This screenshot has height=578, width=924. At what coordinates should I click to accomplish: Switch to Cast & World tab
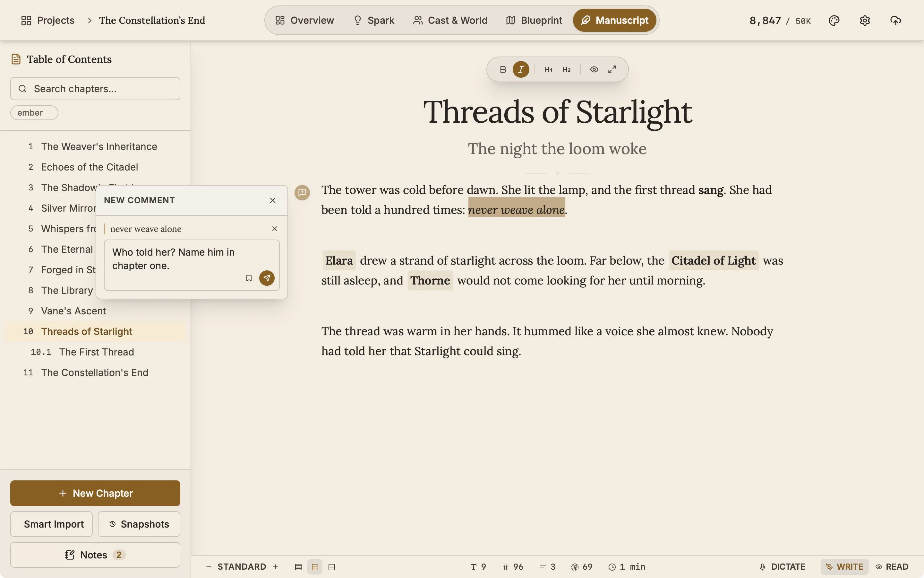[450, 20]
